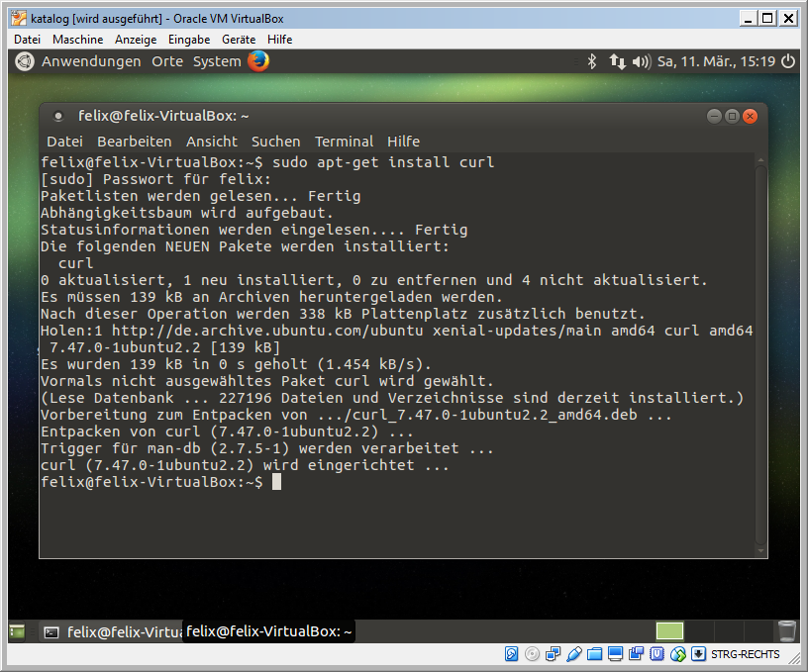Click the terminal taskbar window button
The width and height of the screenshot is (808, 672).
point(111,631)
